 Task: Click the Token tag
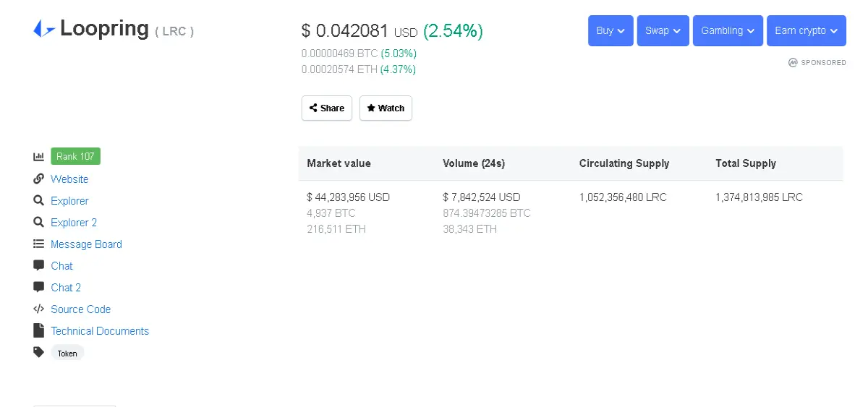pyautogui.click(x=67, y=353)
